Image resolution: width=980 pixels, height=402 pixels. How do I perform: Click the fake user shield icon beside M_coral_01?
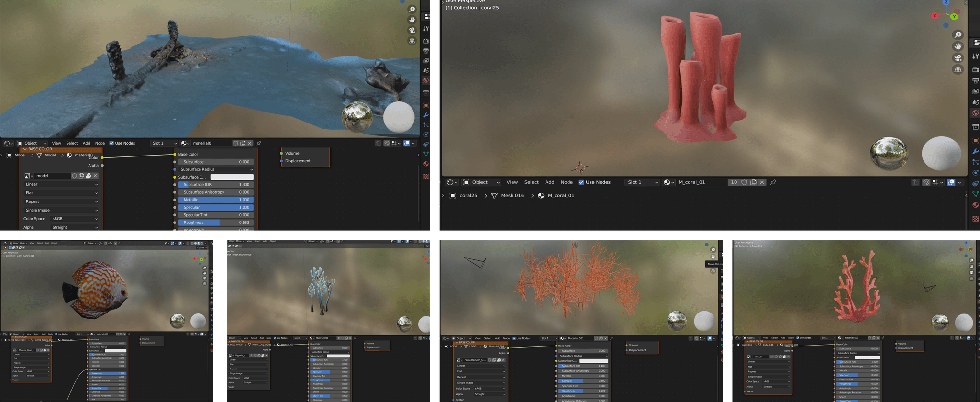pos(744,182)
